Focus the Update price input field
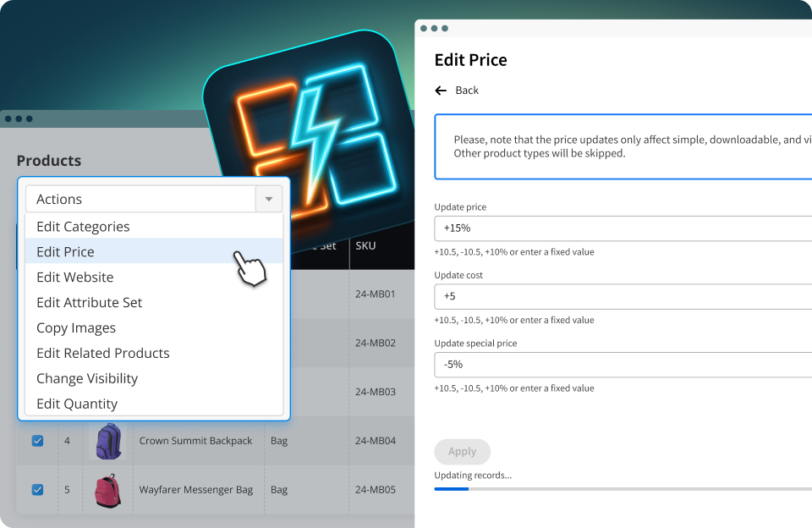Image resolution: width=812 pixels, height=528 pixels. pyautogui.click(x=623, y=228)
